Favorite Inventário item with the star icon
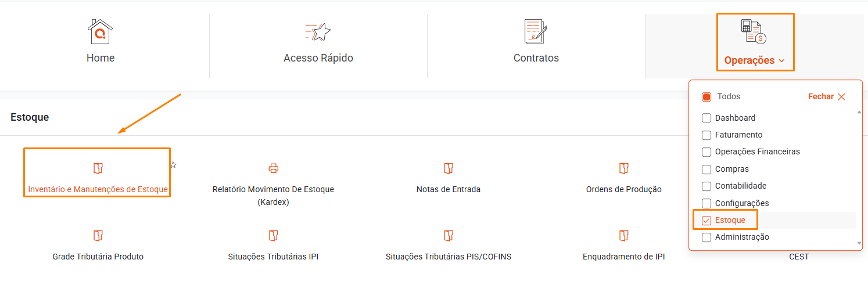868x285 pixels. [x=173, y=165]
